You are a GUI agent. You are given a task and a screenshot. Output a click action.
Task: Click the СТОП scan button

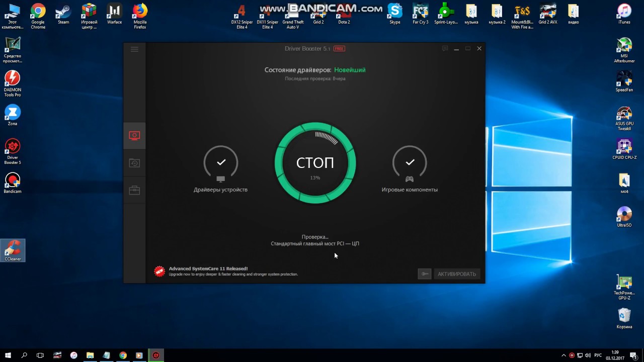click(x=315, y=163)
